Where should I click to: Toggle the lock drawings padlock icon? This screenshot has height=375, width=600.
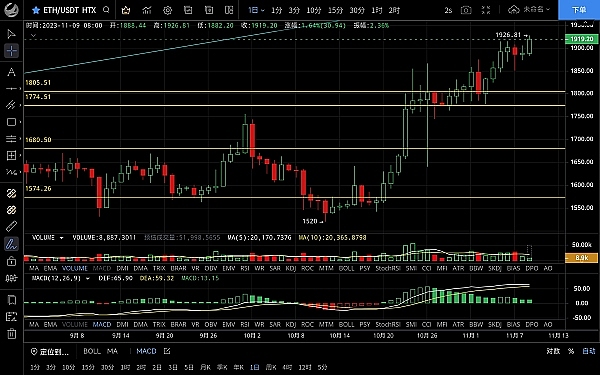[x=11, y=261]
